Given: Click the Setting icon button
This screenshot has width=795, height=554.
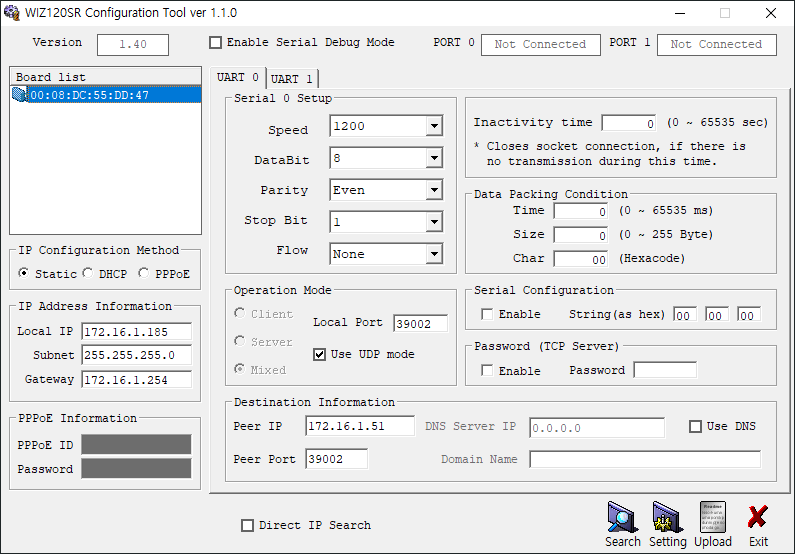Looking at the screenshot, I should tap(668, 524).
